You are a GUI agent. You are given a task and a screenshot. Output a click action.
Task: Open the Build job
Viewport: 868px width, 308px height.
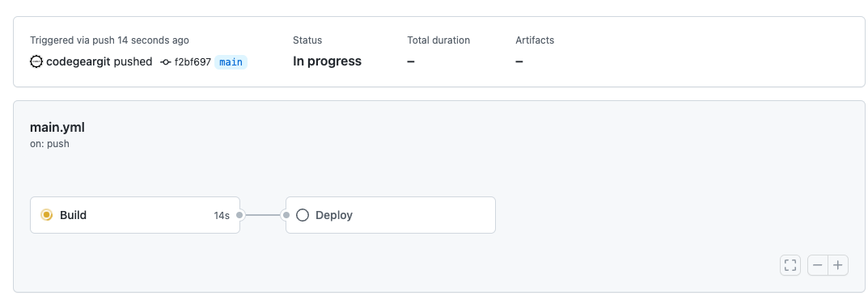(x=135, y=215)
